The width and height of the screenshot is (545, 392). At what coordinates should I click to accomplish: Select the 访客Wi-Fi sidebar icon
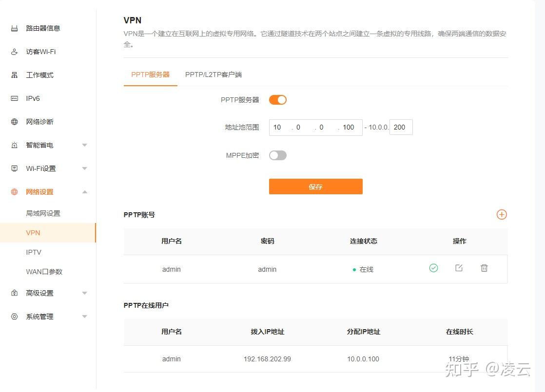[x=15, y=52]
